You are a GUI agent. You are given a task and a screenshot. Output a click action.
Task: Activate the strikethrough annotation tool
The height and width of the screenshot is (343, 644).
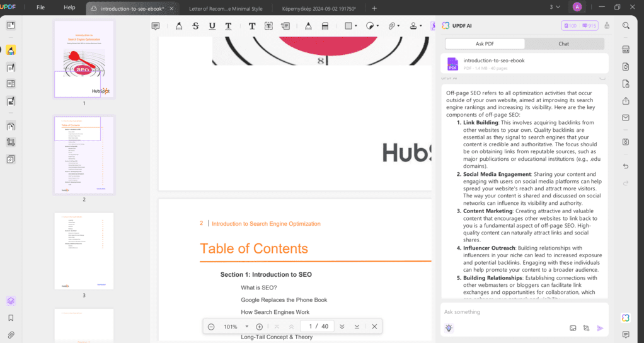click(195, 26)
